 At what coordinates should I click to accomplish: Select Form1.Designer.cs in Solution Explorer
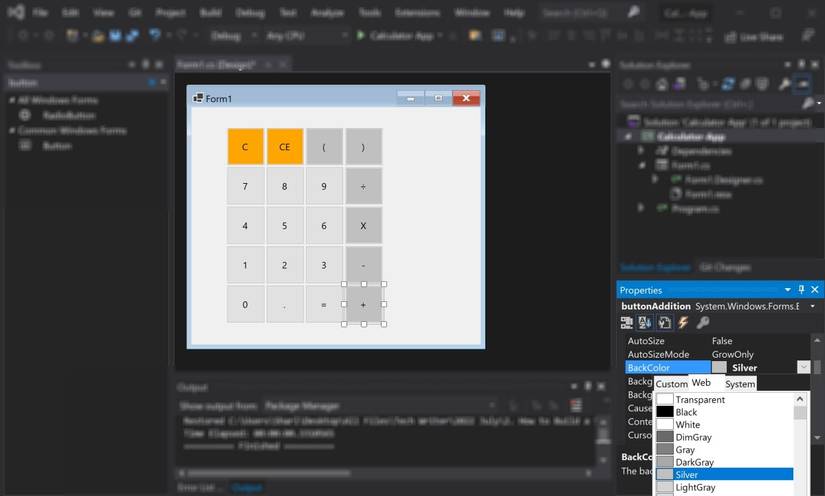[723, 180]
